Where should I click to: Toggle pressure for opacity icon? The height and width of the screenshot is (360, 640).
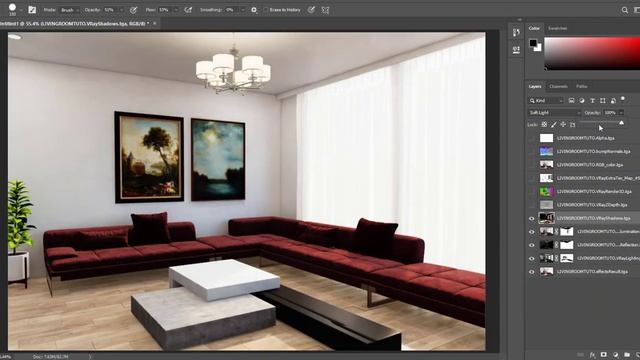pos(133,10)
